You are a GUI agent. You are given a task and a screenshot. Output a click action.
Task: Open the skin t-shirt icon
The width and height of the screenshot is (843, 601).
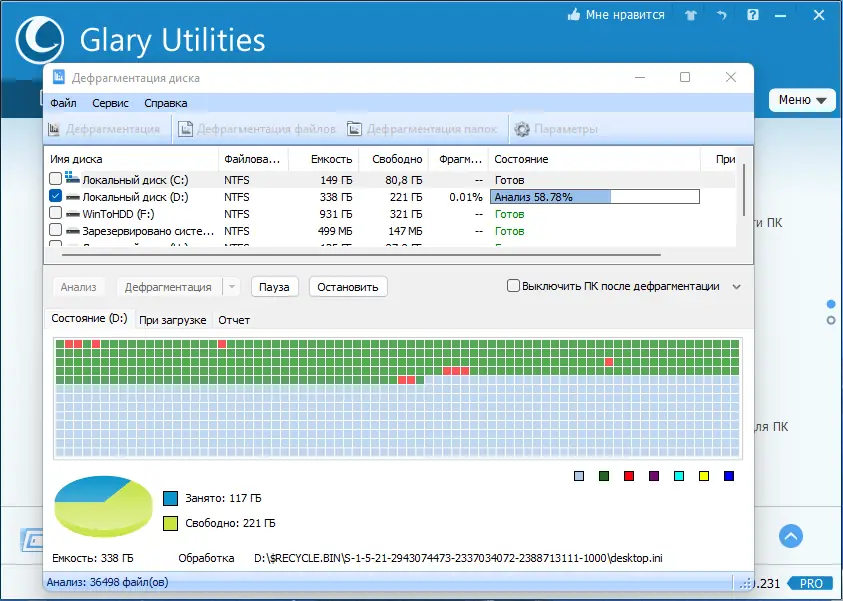691,16
